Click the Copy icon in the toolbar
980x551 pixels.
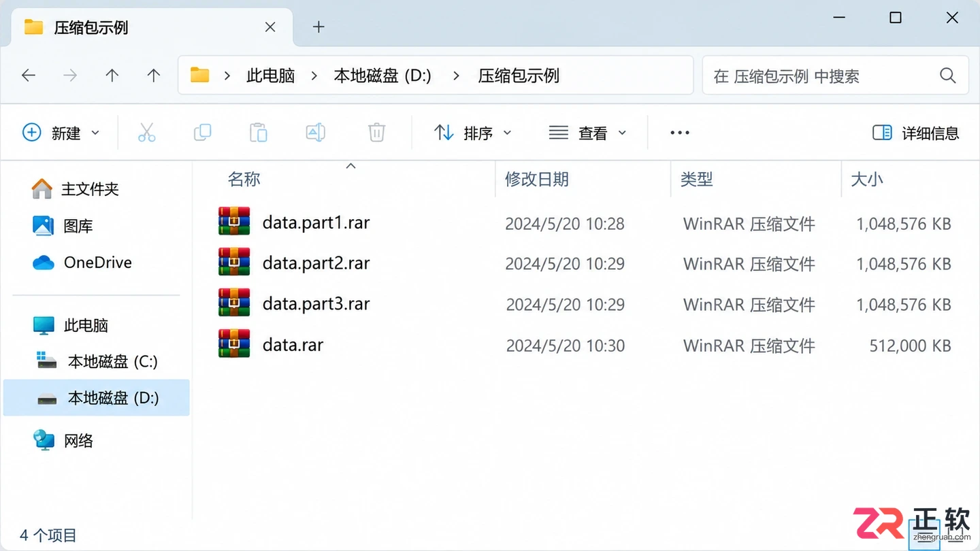[202, 133]
